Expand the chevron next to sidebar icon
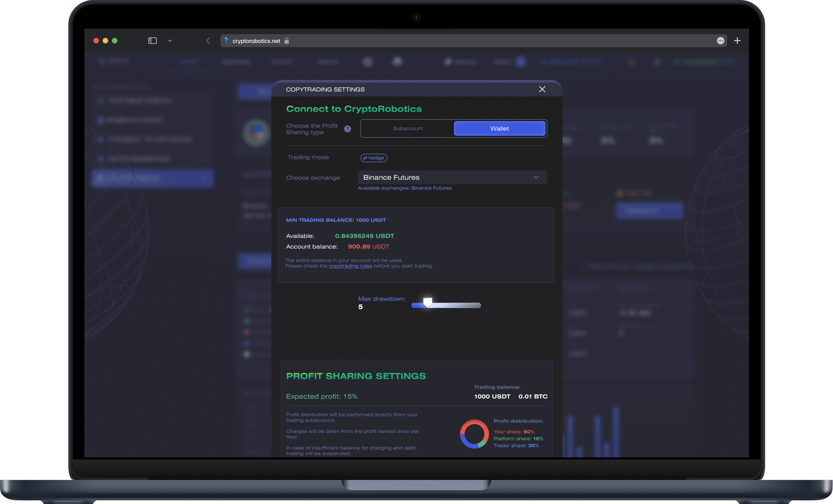Viewport: 833px width, 504px height. [170, 41]
